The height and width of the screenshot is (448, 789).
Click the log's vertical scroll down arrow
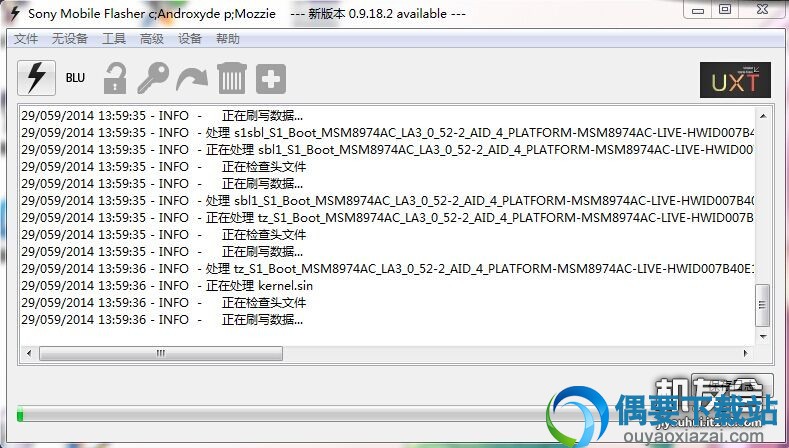click(763, 336)
